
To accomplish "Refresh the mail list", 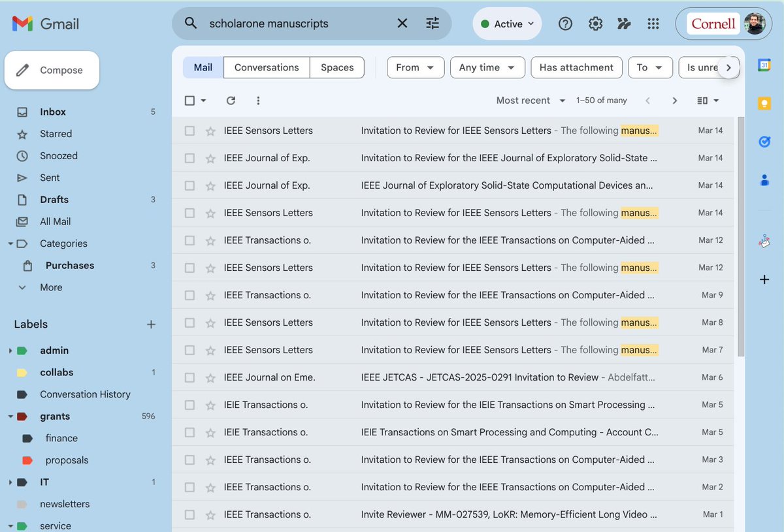I will [x=231, y=101].
